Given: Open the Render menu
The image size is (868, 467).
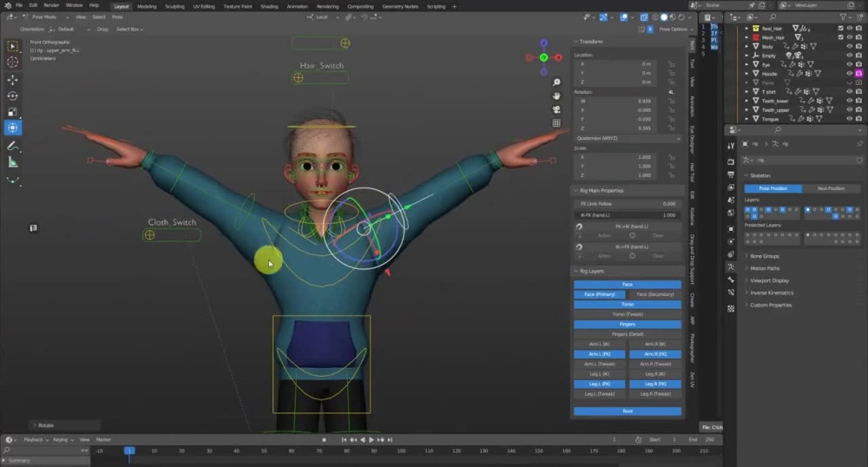Looking at the screenshot, I should (x=51, y=5).
